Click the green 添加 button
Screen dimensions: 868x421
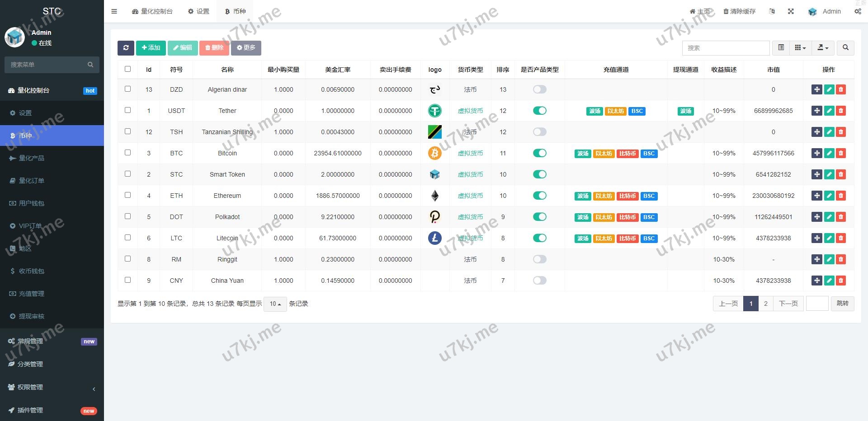coord(151,48)
